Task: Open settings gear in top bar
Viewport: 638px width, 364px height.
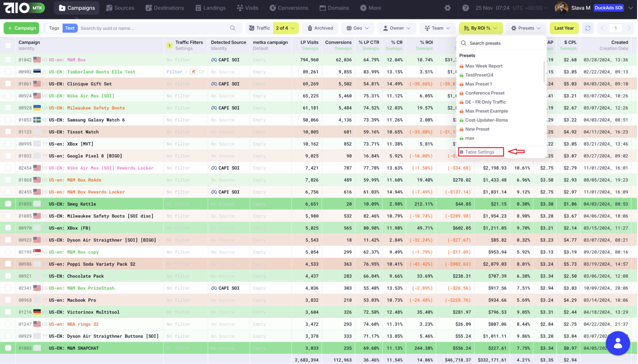Action: [x=447, y=8]
